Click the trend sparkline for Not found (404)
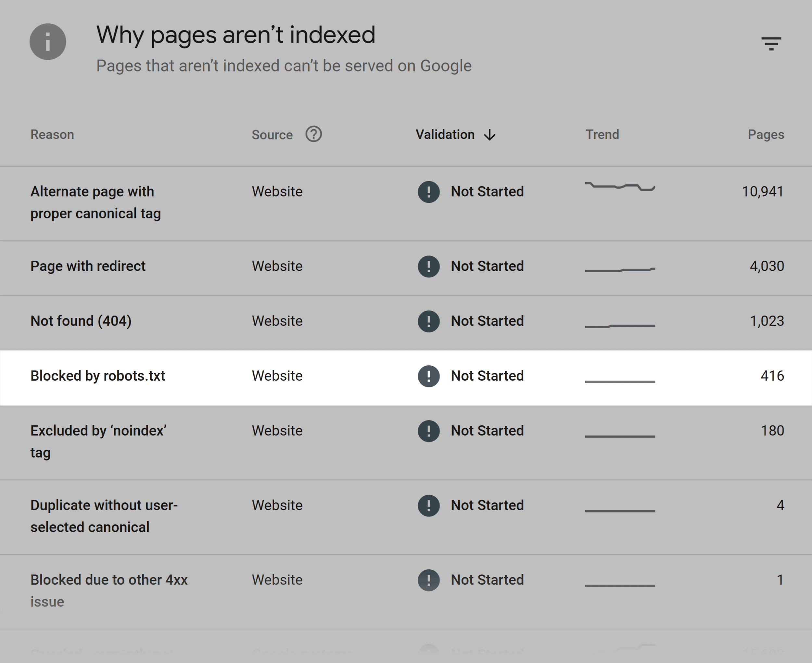Screen dimensions: 812x663 620,326
